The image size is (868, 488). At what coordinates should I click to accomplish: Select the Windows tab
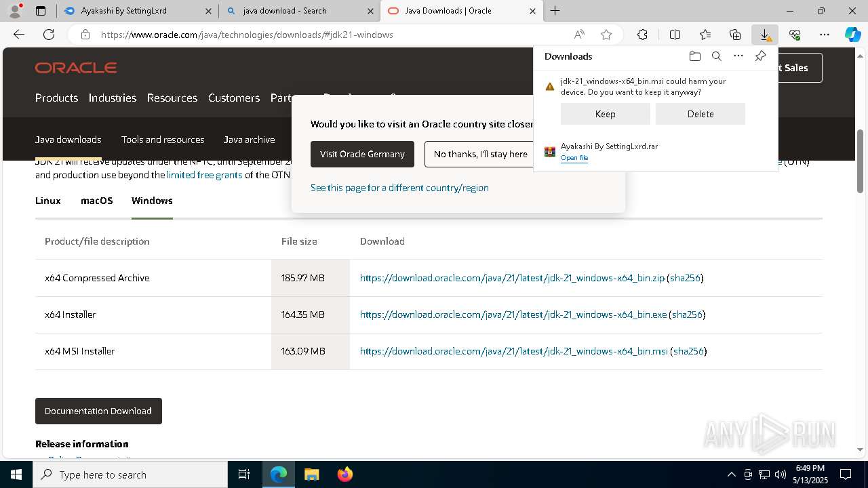point(152,201)
